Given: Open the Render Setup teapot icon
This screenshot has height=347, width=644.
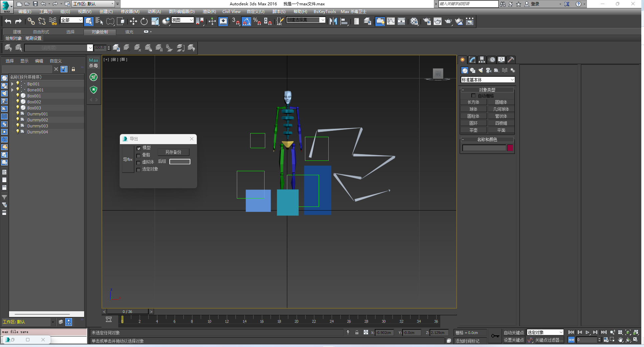Looking at the screenshot, I should pyautogui.click(x=427, y=21).
